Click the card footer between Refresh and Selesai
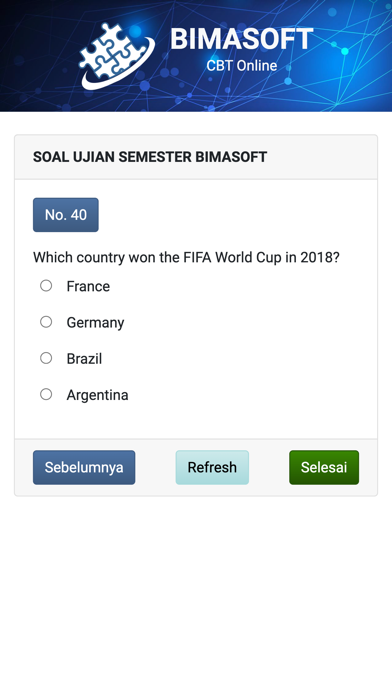This screenshot has width=392, height=696. [x=269, y=467]
